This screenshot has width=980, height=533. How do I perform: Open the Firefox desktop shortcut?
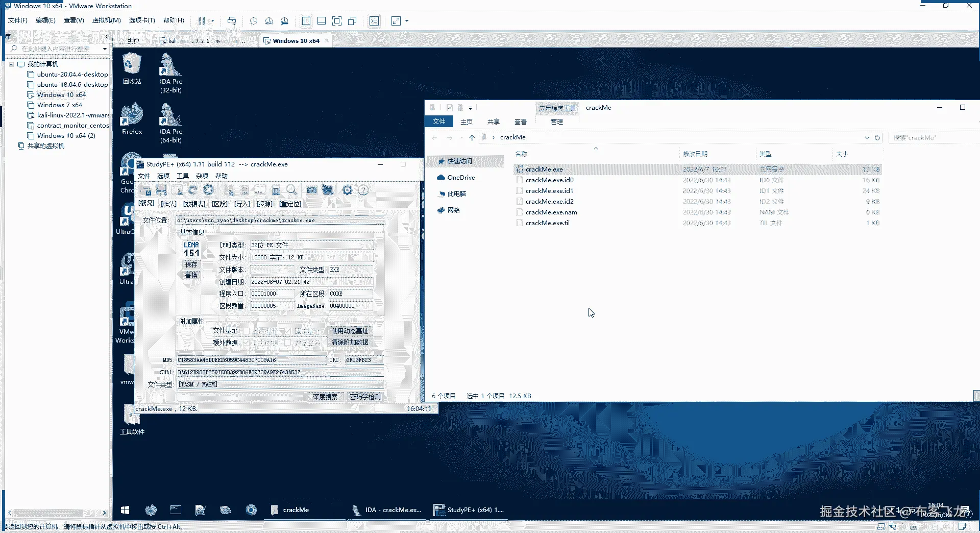pos(132,118)
